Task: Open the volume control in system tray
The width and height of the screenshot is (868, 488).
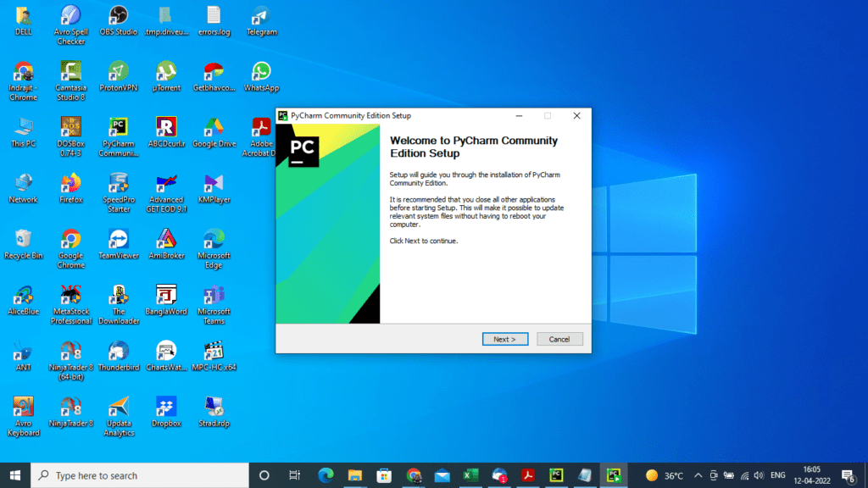Action: point(759,475)
